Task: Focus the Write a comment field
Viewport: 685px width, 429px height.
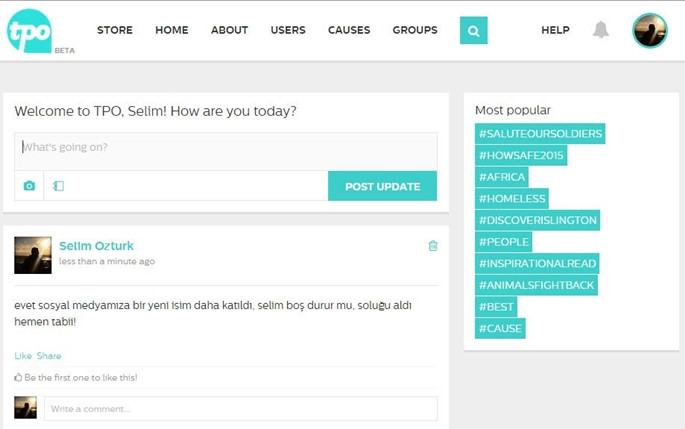Action: pyautogui.click(x=240, y=408)
